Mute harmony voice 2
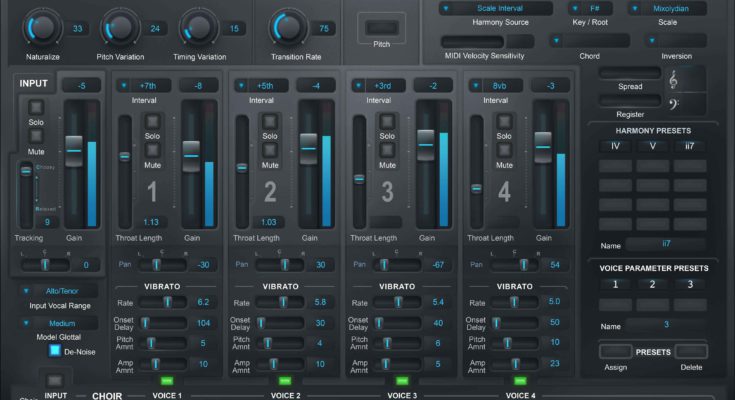This screenshot has width=735, height=400. 269,149
